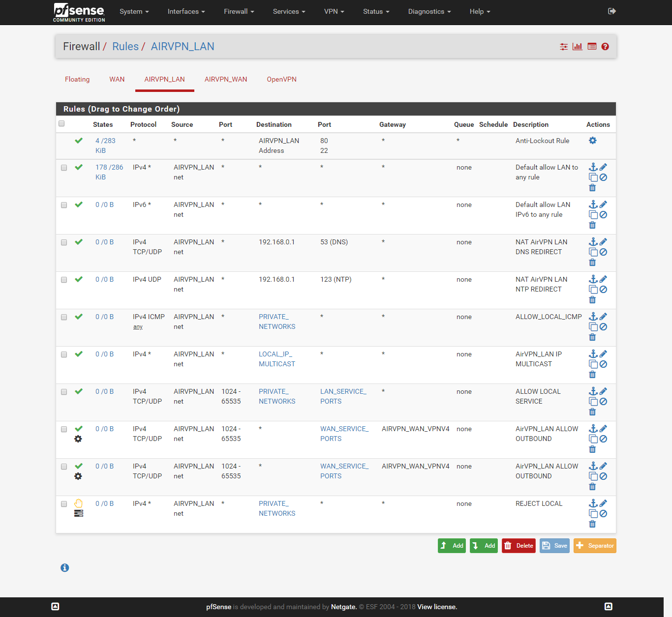Open Netgate link in the footer
The width and height of the screenshot is (672, 617).
(344, 607)
